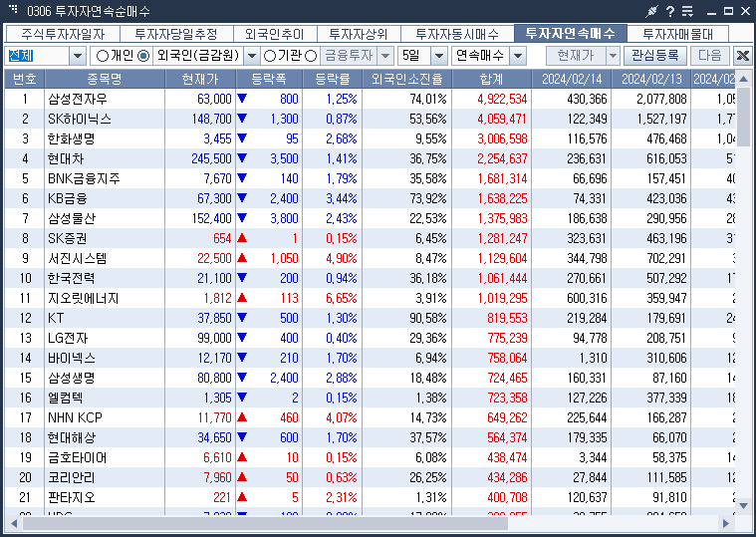Click the horizontal scrollbar thumb
The width and height of the screenshot is (756, 537).
click(265, 523)
